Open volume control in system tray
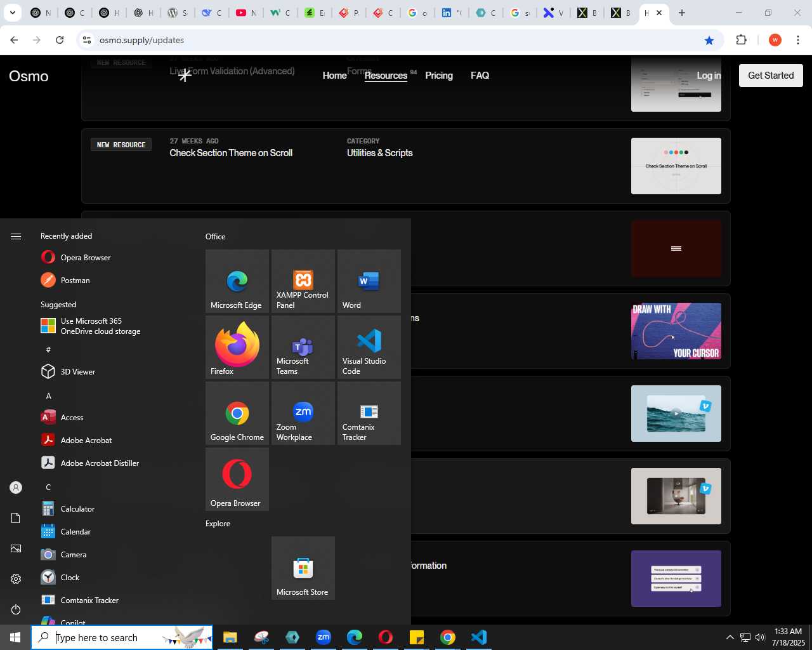The image size is (812, 650). (760, 637)
